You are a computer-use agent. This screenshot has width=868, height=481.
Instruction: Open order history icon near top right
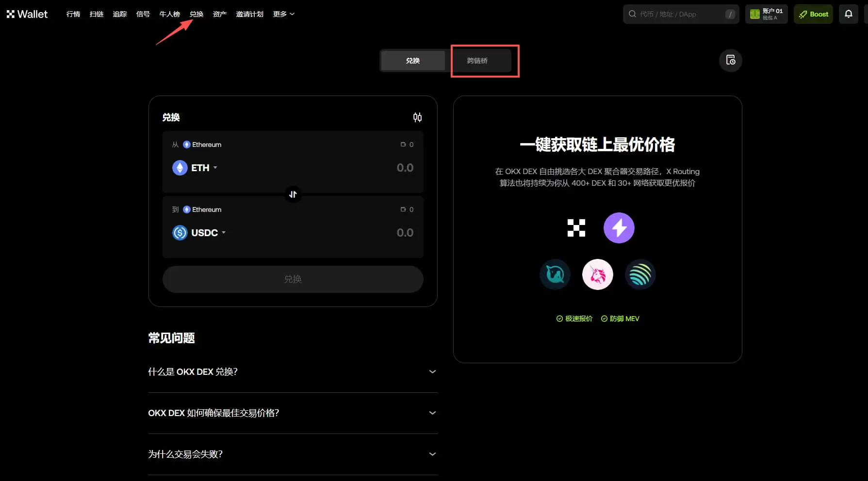pyautogui.click(x=730, y=60)
